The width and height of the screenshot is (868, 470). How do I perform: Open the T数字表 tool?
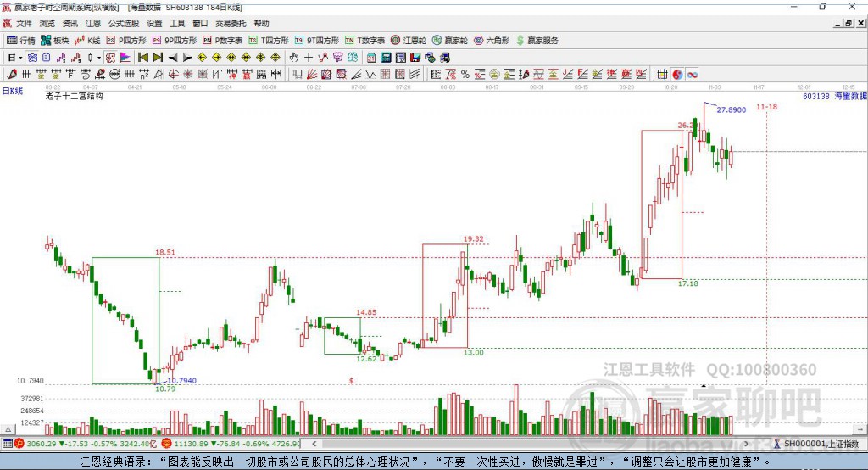coord(364,41)
